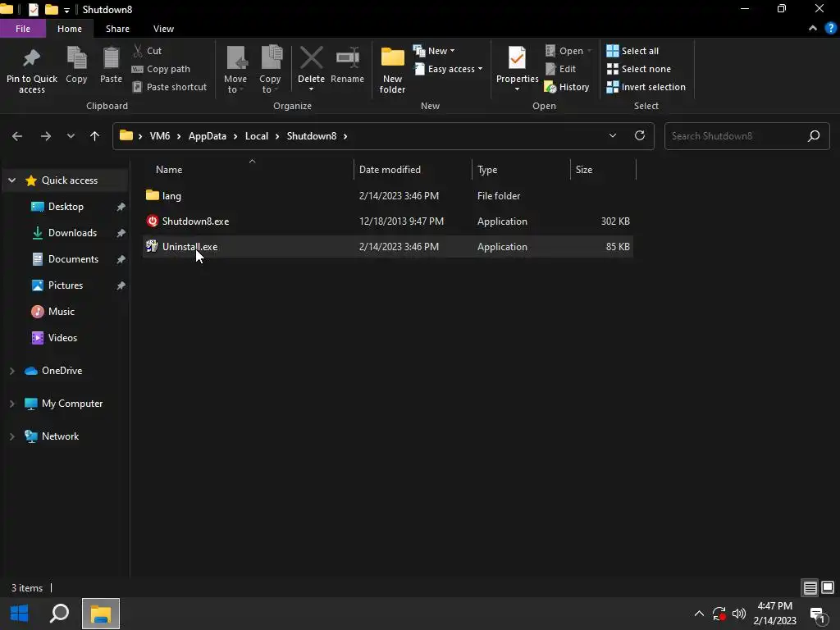Open Documents in Quick access
This screenshot has width=840, height=630.
73,259
